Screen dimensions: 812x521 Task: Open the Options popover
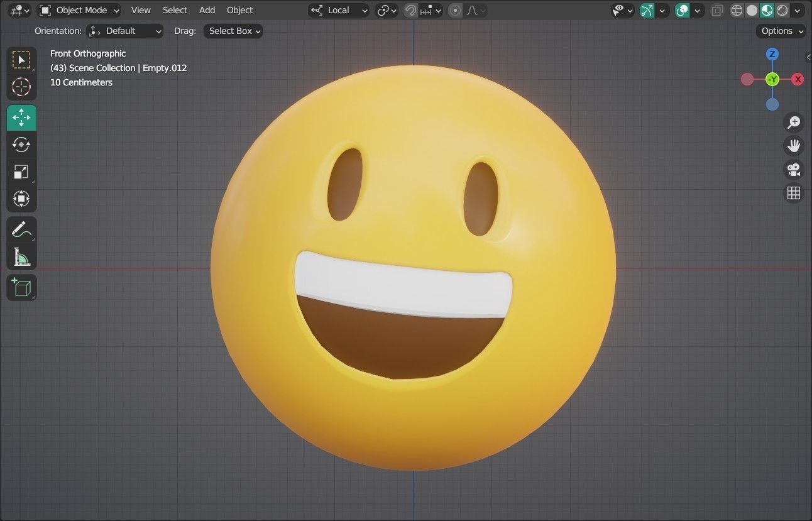(x=781, y=31)
